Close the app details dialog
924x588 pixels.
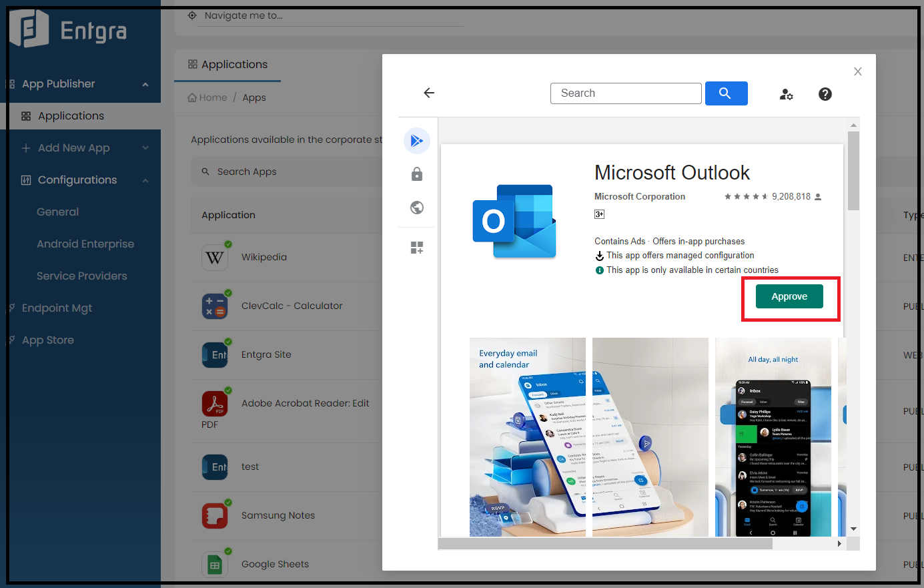coord(858,71)
